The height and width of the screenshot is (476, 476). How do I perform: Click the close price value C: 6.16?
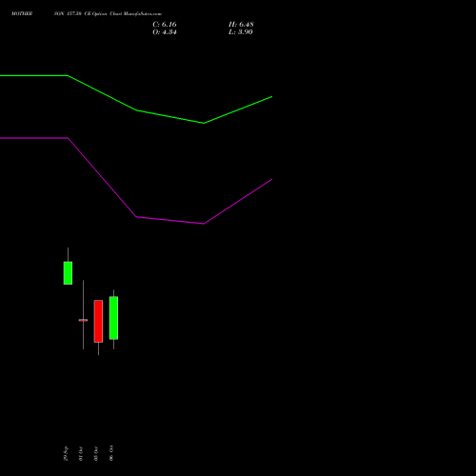click(x=165, y=25)
